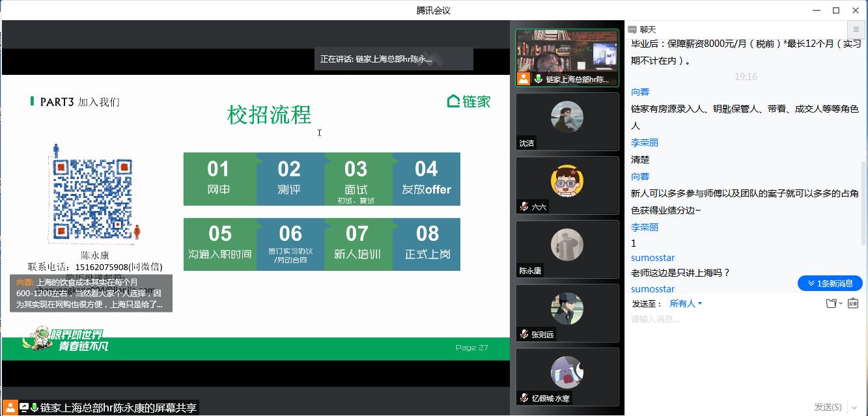Click sender name 李荣丽 above message 1
Image resolution: width=868 pixels, height=416 pixels.
[x=645, y=227]
